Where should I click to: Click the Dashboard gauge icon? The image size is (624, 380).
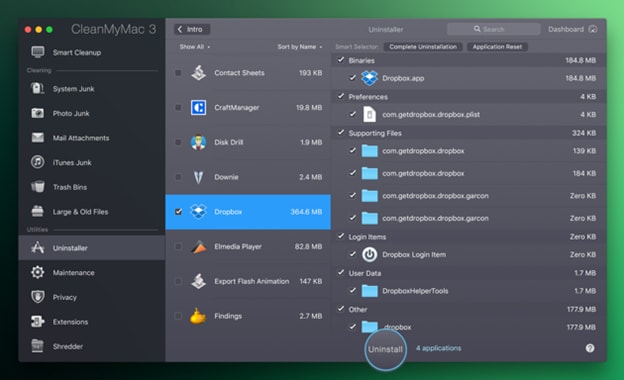tap(593, 29)
